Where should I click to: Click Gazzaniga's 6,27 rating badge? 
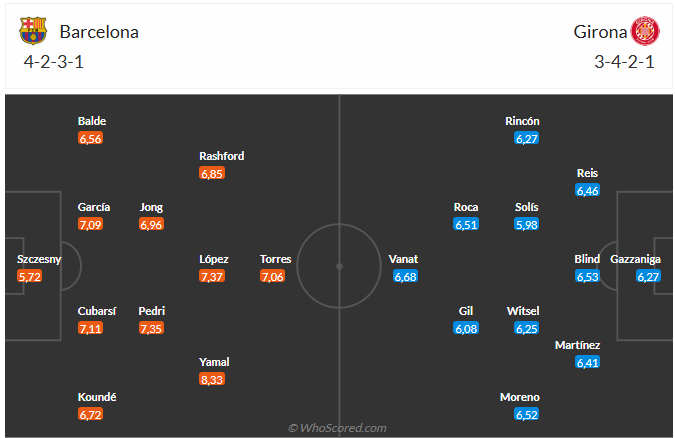click(649, 276)
